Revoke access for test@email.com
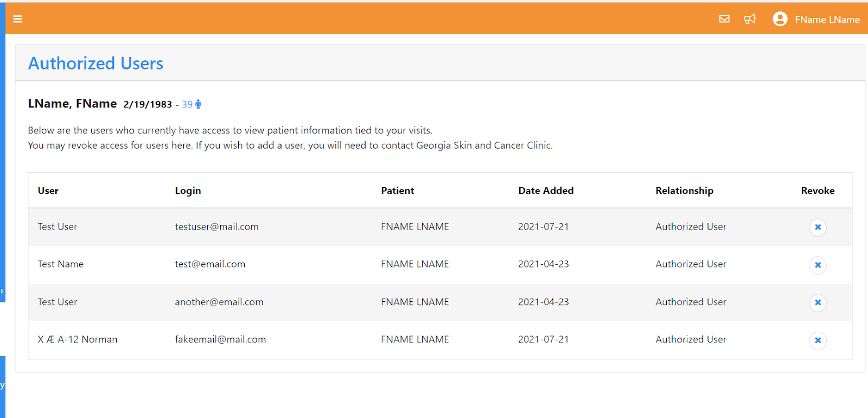 (x=818, y=265)
